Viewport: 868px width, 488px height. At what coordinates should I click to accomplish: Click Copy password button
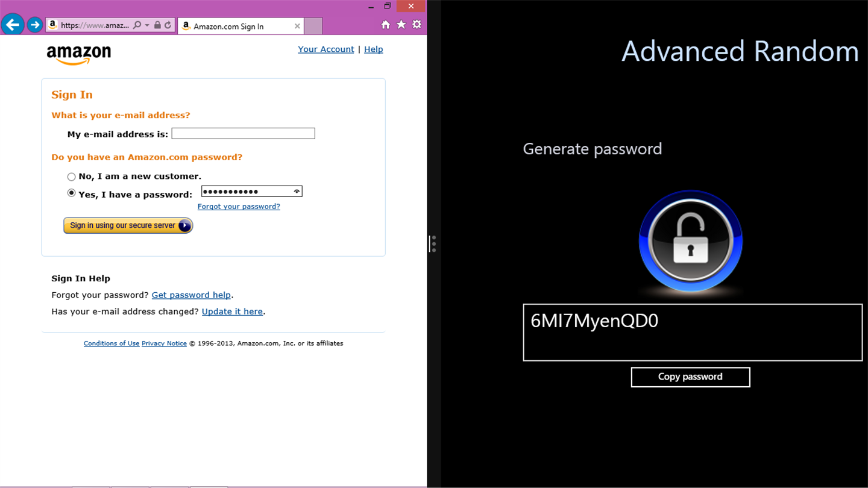point(691,377)
